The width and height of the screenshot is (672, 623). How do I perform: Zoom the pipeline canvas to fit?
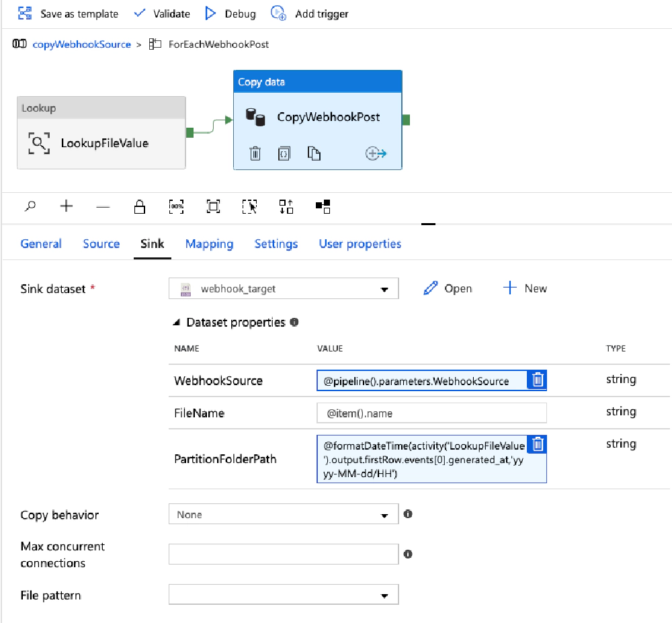click(x=213, y=206)
